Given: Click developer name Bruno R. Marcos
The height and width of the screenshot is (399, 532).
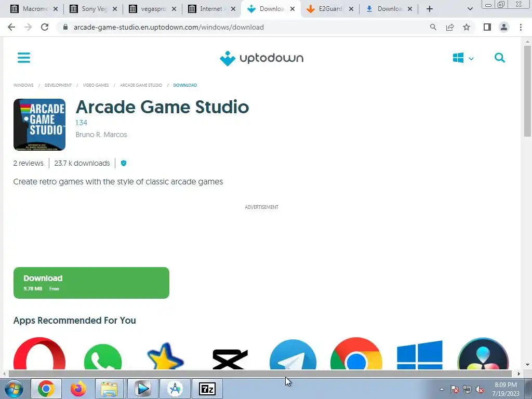Looking at the screenshot, I should (x=101, y=135).
